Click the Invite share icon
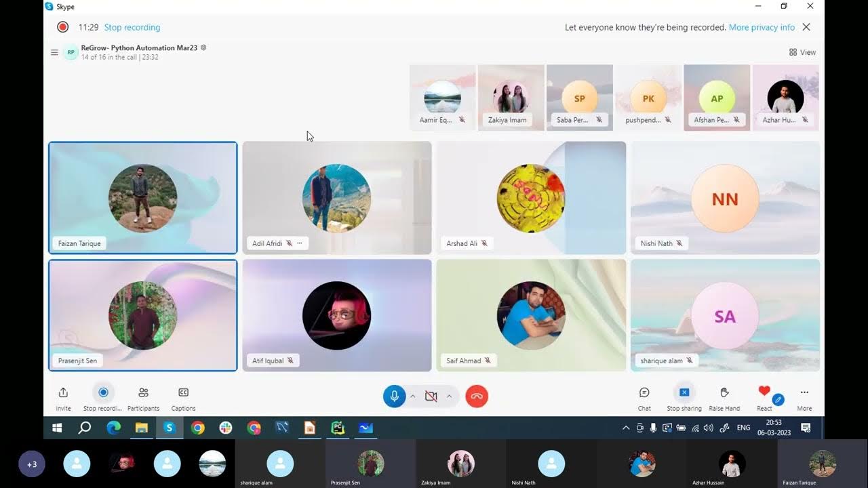Image resolution: width=868 pixels, height=488 pixels. pos(63,392)
